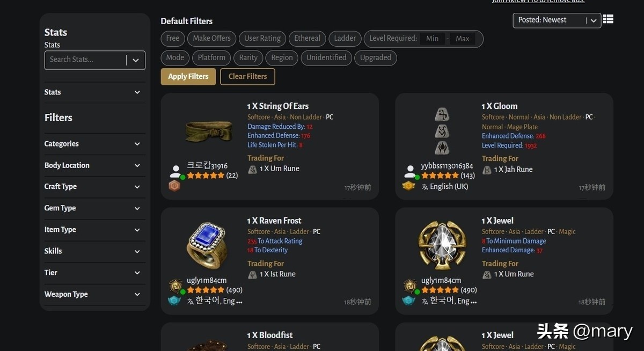Image resolution: width=644 pixels, height=351 pixels.
Task: Toggle the Ethereal filter chip
Action: point(307,39)
